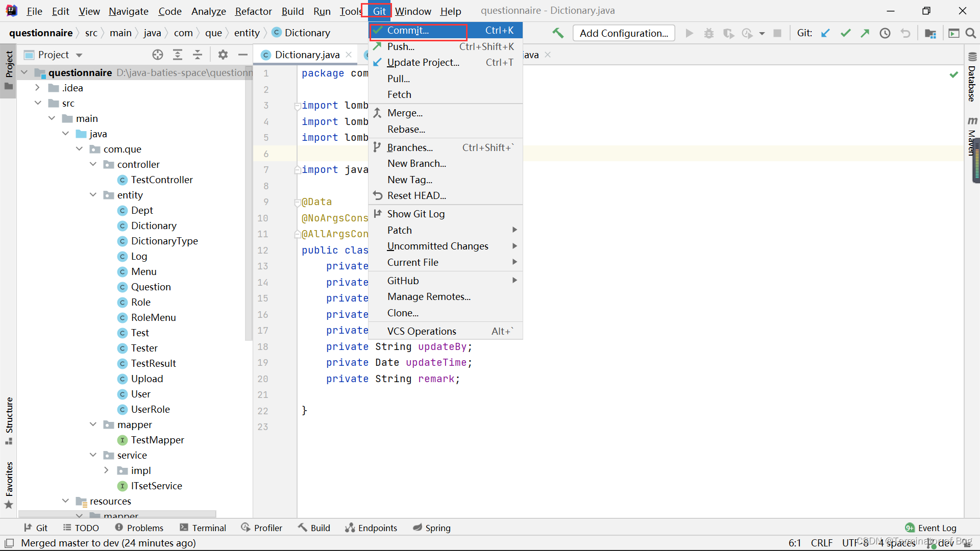Click the Fetch option in Git menu
Screen dimensions: 980x551
coord(400,94)
